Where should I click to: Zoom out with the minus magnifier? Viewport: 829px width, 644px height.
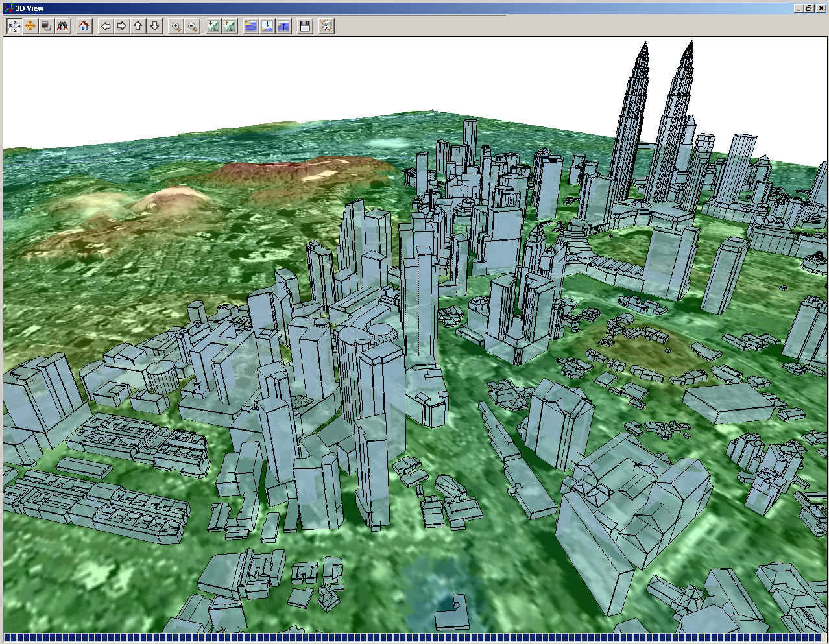point(193,26)
